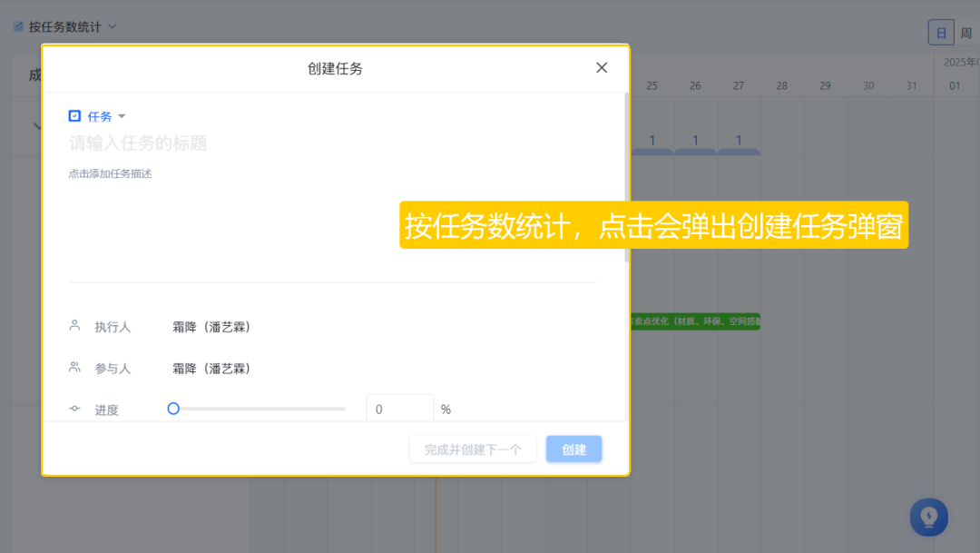The height and width of the screenshot is (553, 980).
Task: Switch to 周 weekly view icon
Action: (x=966, y=31)
